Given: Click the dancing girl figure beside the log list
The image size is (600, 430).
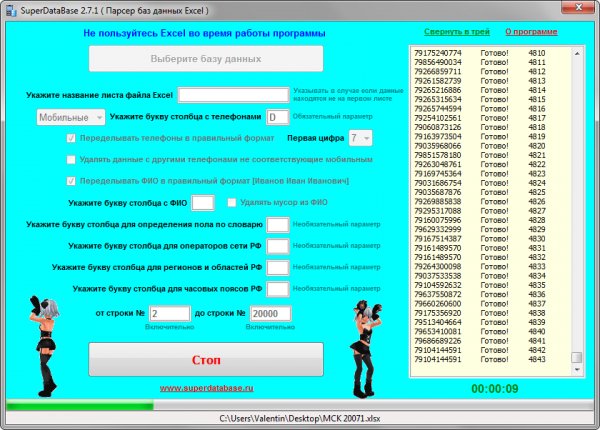Looking at the screenshot, I should pos(366,349).
